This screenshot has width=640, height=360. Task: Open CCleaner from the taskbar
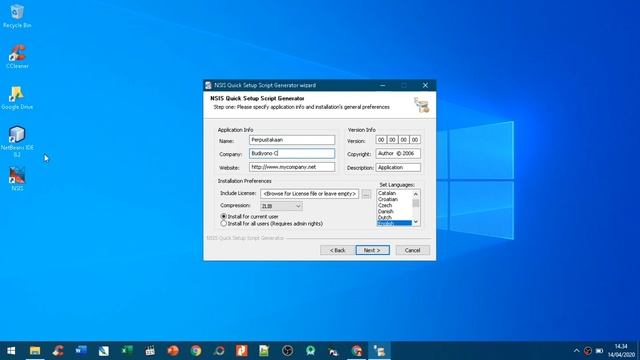click(58, 351)
